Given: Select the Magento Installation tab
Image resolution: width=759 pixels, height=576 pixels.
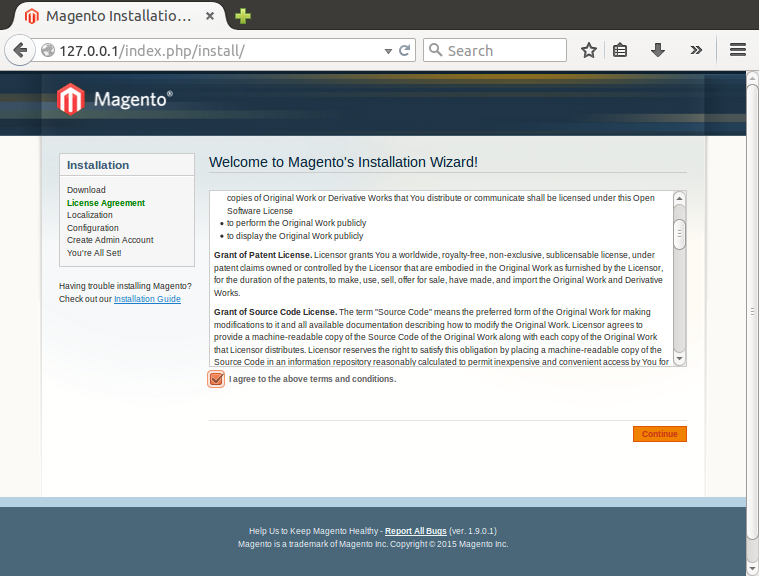Looking at the screenshot, I should pos(119,16).
